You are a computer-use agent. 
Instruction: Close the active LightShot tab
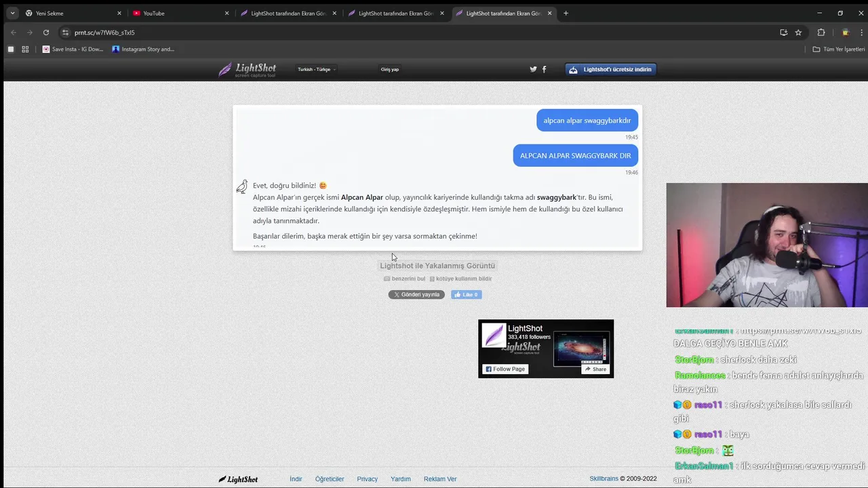(549, 13)
